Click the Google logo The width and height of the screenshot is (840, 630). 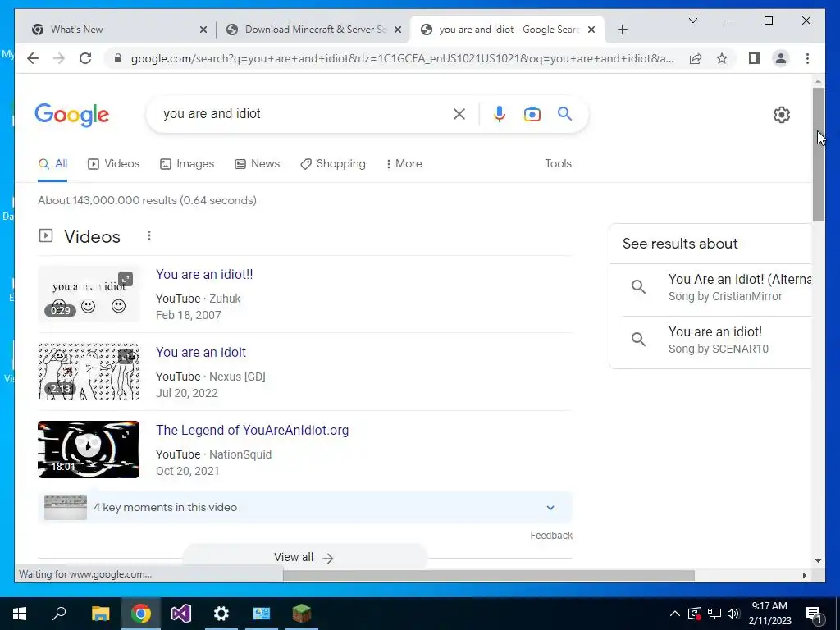(x=72, y=115)
